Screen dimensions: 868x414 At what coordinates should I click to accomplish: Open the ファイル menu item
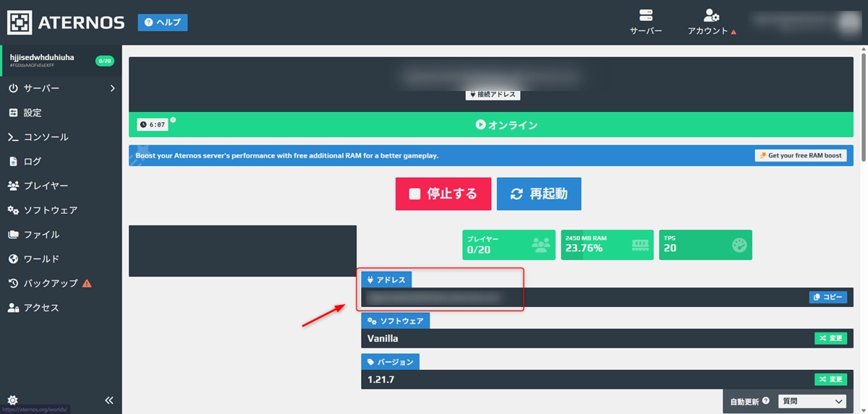pyautogui.click(x=61, y=235)
